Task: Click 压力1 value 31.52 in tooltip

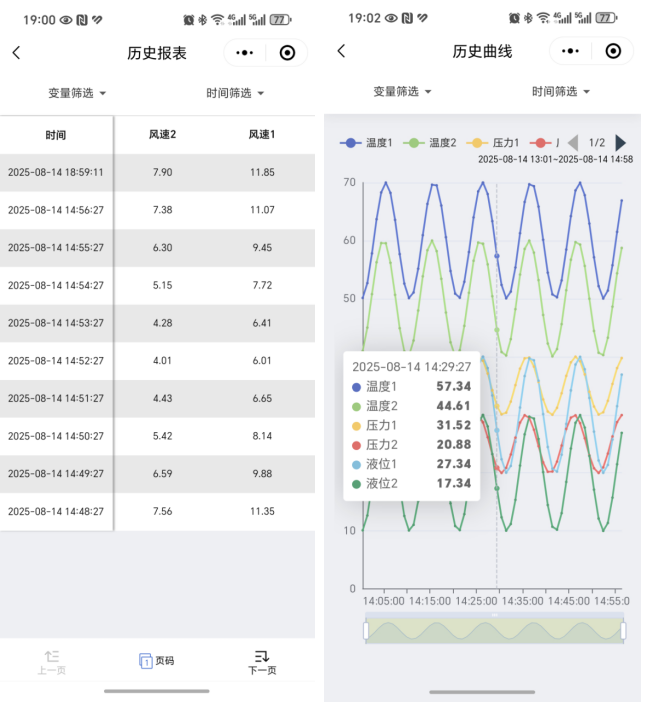Action: click(454, 425)
